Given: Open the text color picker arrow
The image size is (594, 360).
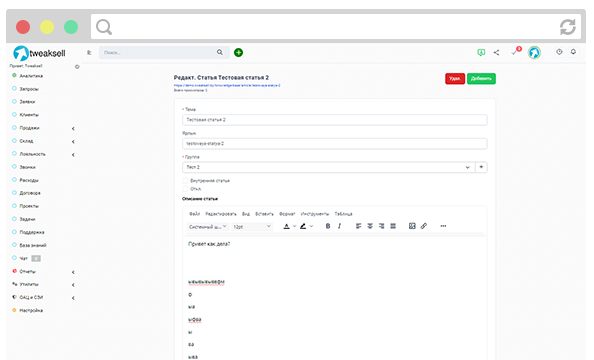Looking at the screenshot, I should [x=294, y=226].
